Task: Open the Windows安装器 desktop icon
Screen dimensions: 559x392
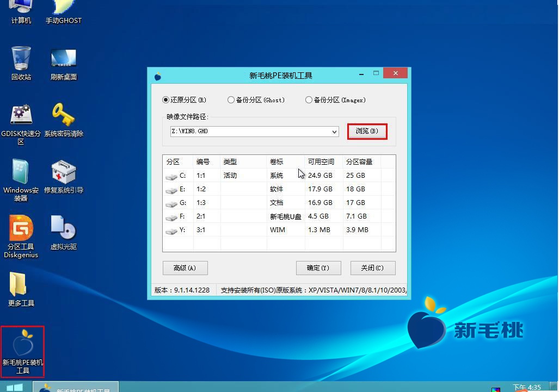Action: pos(21,181)
